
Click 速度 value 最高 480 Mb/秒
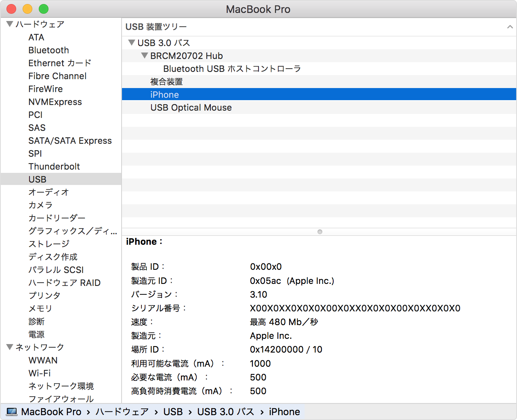click(284, 322)
